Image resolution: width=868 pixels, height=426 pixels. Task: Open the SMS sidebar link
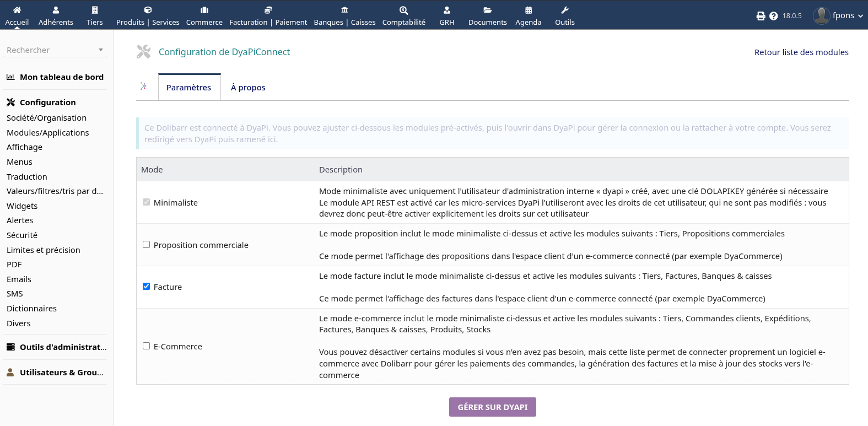(15, 294)
